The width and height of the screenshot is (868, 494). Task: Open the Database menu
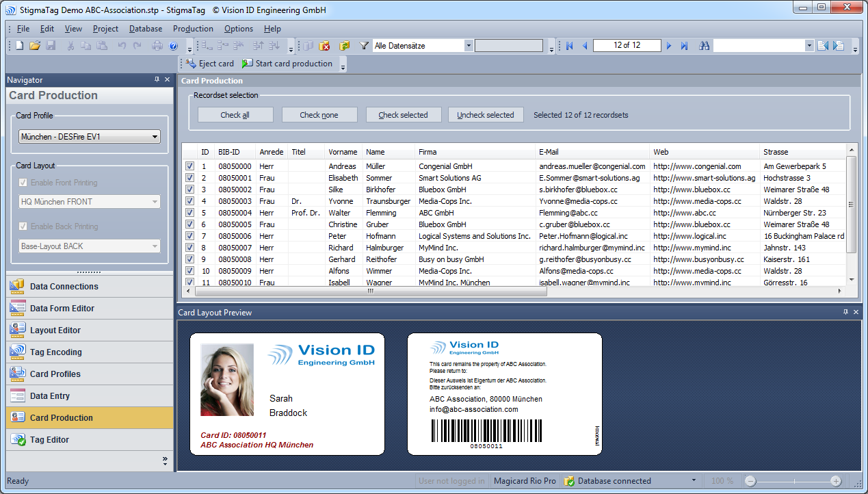[146, 29]
